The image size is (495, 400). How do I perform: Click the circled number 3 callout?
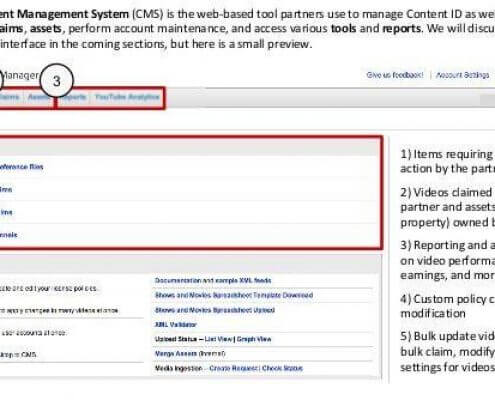tap(57, 81)
